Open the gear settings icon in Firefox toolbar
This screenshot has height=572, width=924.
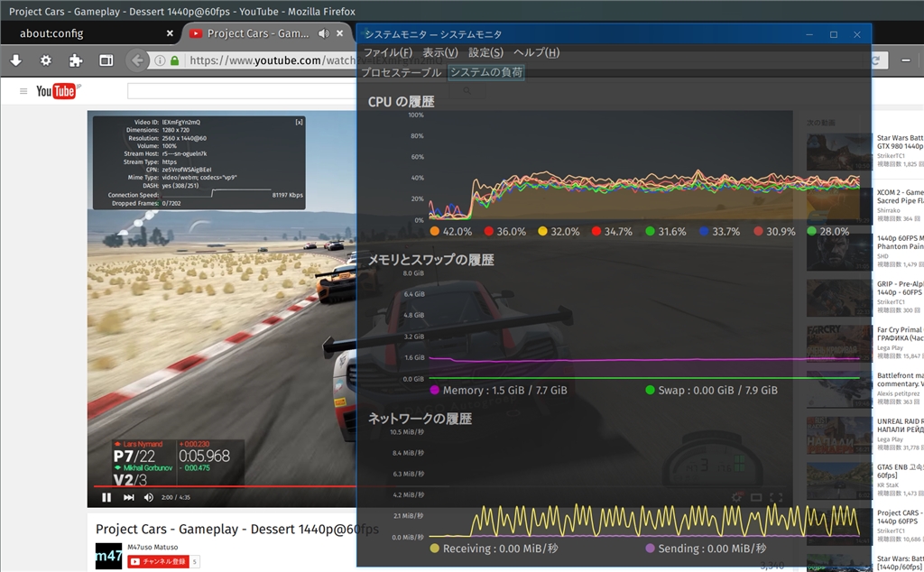45,60
